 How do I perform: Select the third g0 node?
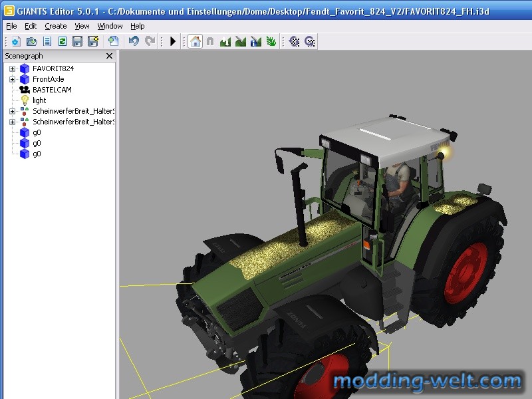(37, 154)
